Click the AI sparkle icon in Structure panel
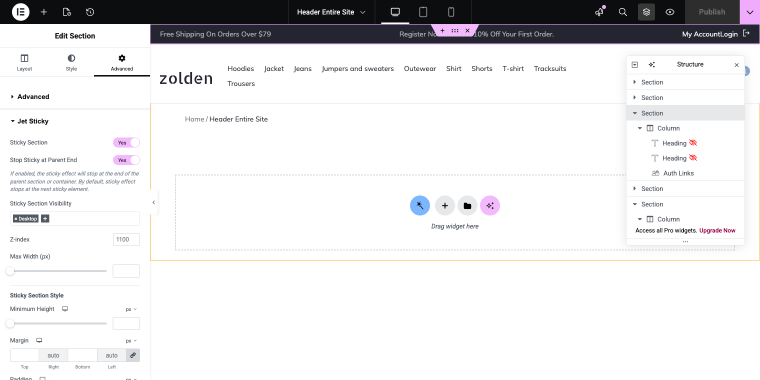 point(651,64)
